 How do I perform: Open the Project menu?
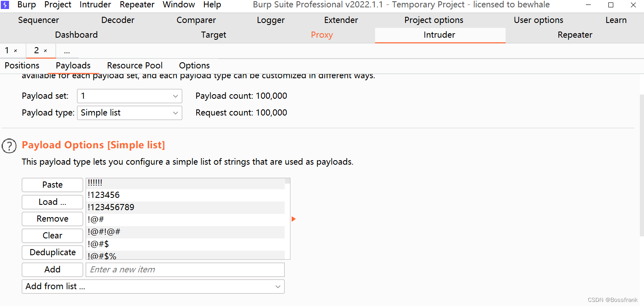pos(58,5)
